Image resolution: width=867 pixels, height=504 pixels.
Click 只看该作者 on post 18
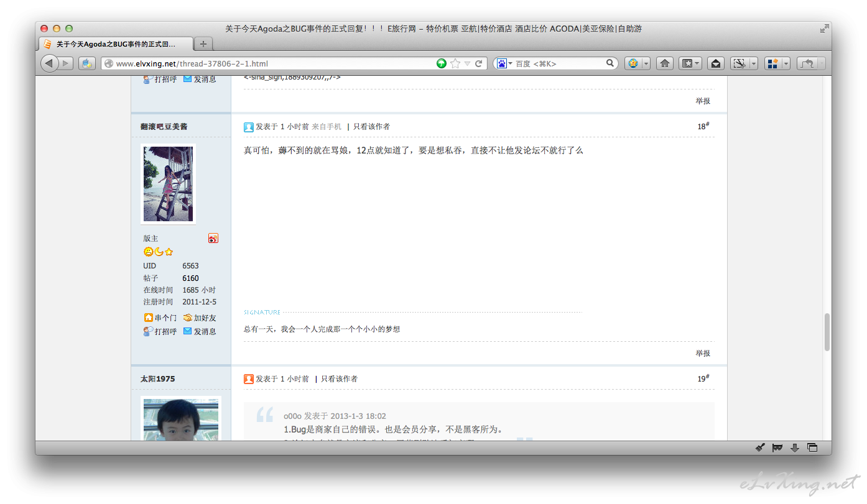[371, 127]
